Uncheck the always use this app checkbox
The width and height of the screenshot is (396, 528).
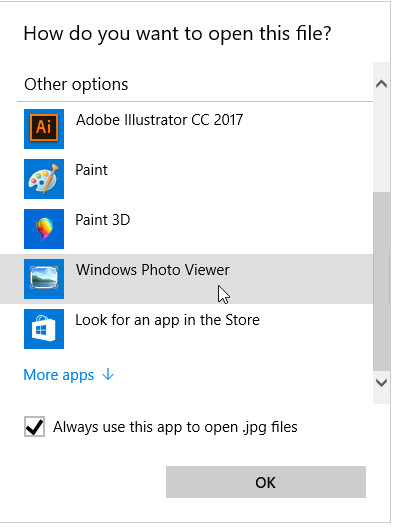click(x=34, y=427)
